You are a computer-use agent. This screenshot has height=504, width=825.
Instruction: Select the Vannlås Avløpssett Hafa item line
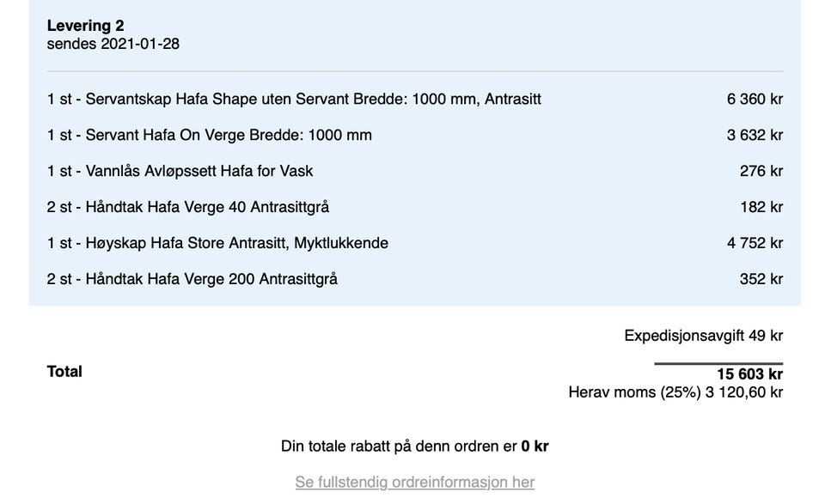[180, 171]
